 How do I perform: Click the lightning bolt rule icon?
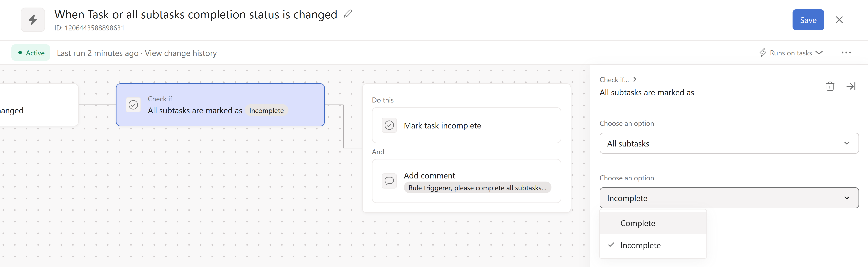33,20
